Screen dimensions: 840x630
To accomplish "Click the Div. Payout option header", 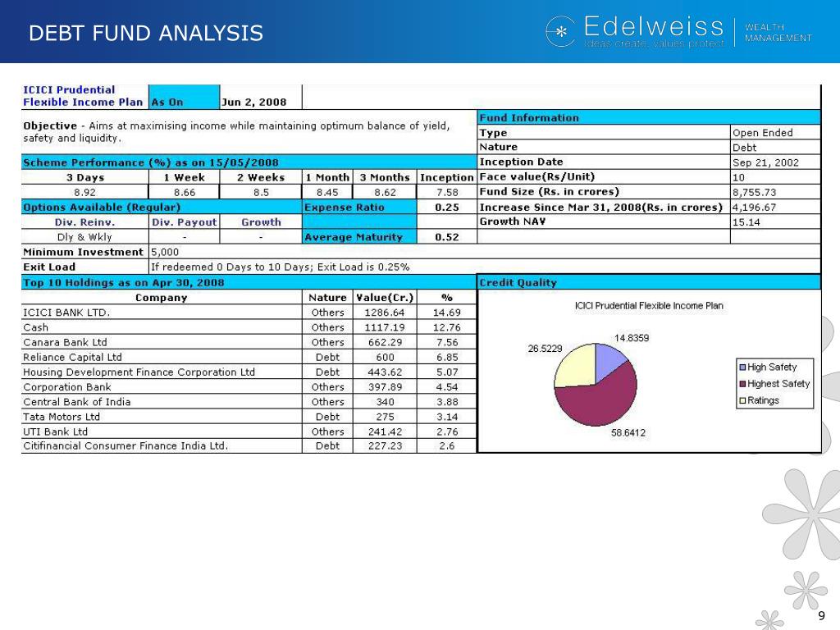I will [185, 221].
